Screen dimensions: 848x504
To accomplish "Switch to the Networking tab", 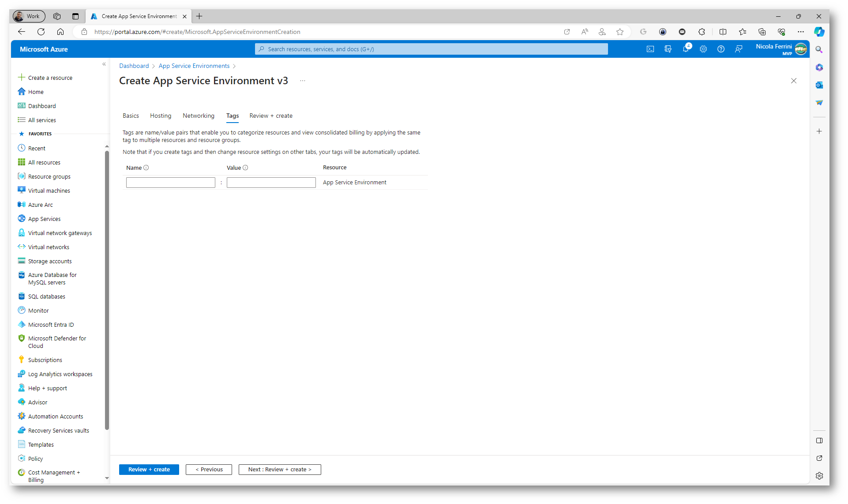I will point(199,116).
